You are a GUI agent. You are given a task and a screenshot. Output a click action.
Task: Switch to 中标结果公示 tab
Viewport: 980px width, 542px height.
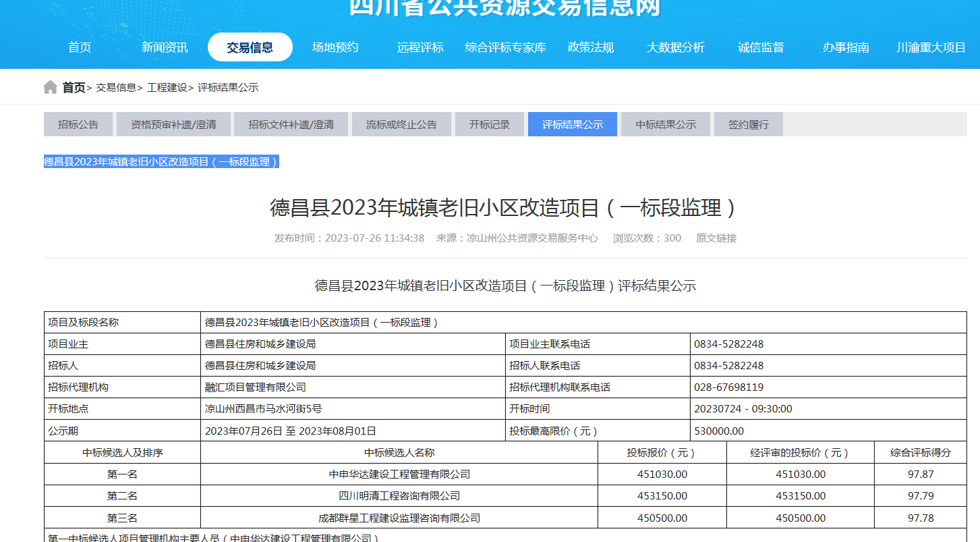click(665, 125)
